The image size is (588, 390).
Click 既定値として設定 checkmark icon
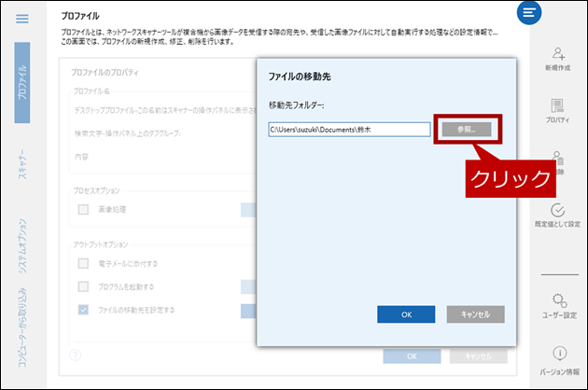pos(558,211)
